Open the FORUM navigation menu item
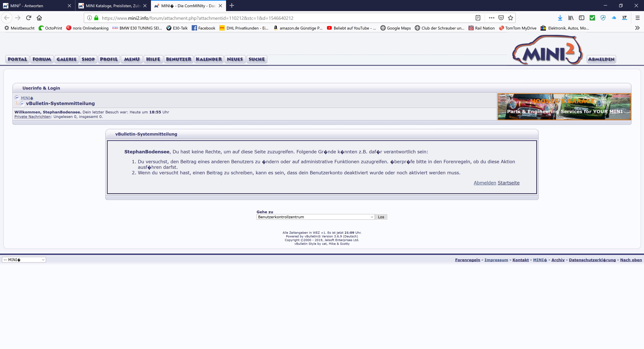Image resolution: width=644 pixels, height=349 pixels. point(42,59)
